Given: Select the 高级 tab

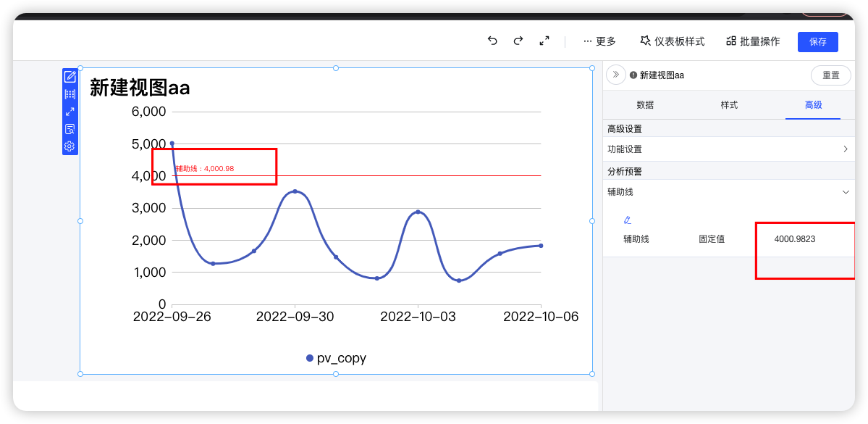Looking at the screenshot, I should [813, 105].
